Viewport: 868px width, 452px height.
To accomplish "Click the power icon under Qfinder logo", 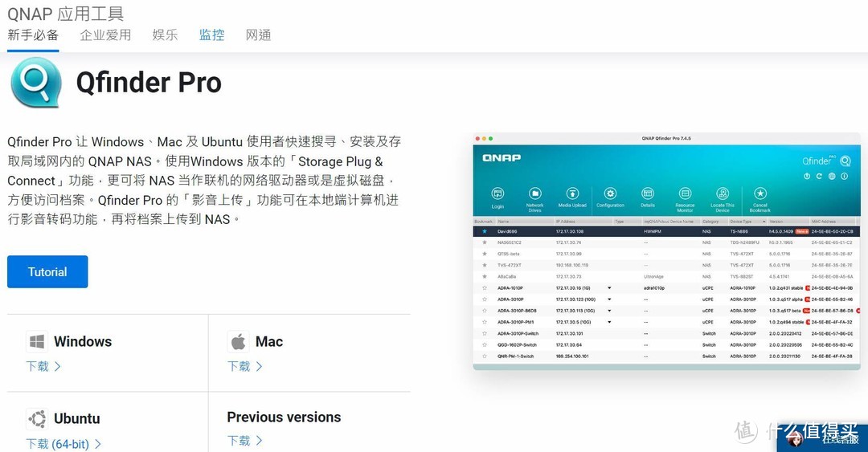I will 807,176.
